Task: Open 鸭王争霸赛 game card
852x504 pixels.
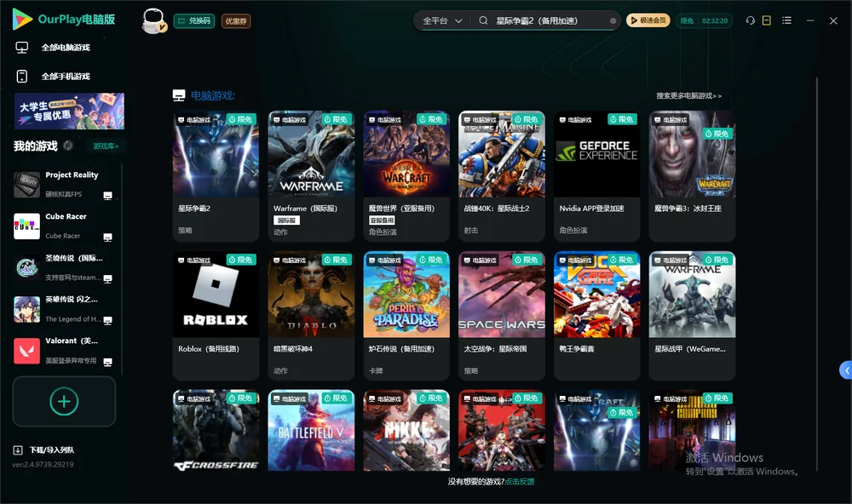Action: pos(596,316)
